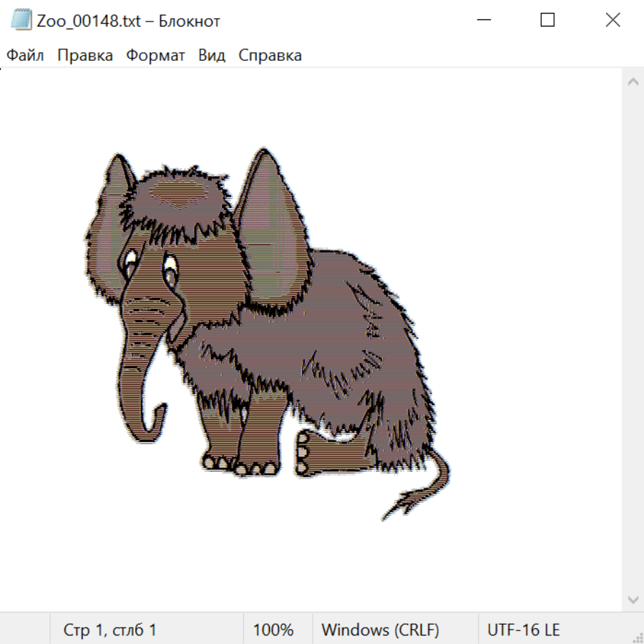The height and width of the screenshot is (644, 644).
Task: Open the Правка menu
Action: [x=85, y=56]
